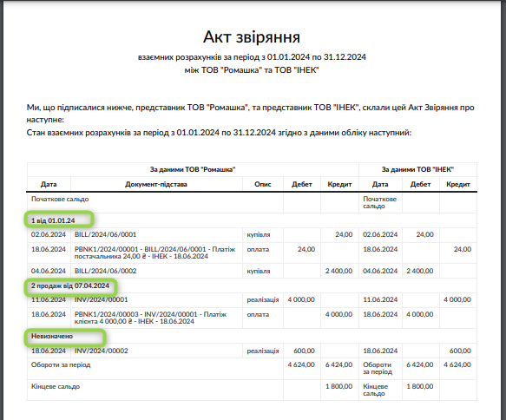Screen dimensions: 506x420
Task: Click the "За даними ТОВ ІНЕК" table header
Action: tap(417, 169)
